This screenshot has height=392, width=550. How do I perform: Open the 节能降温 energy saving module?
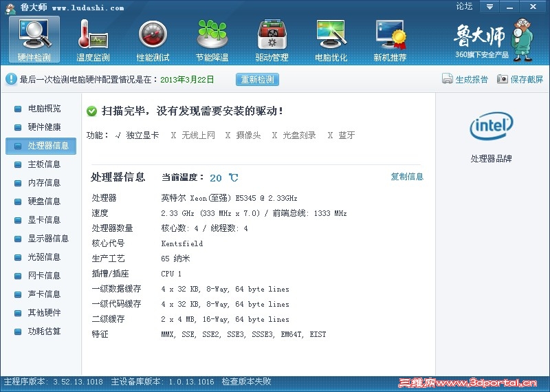coord(212,40)
